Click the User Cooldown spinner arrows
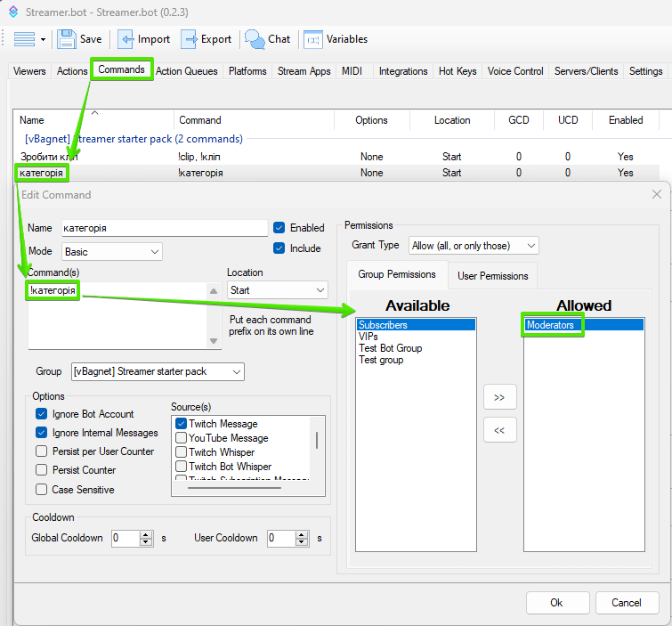 (x=302, y=538)
